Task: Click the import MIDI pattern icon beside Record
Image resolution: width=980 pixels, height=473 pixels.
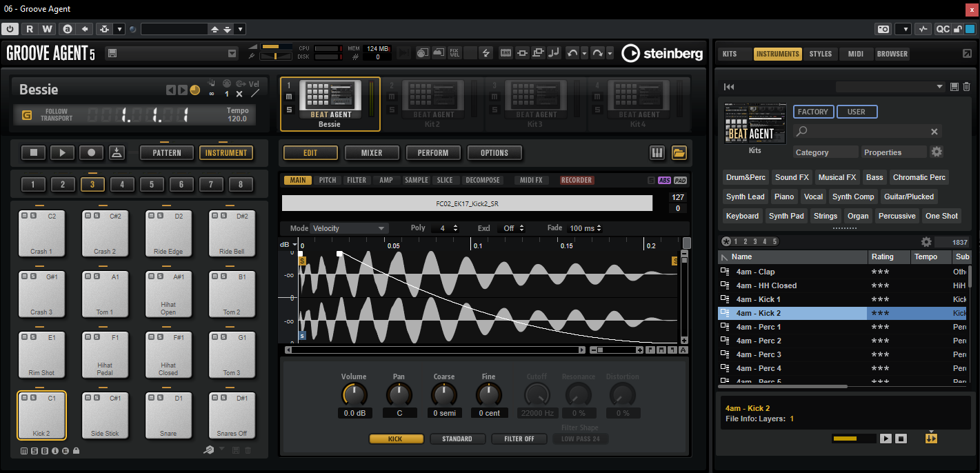Action: tap(117, 152)
